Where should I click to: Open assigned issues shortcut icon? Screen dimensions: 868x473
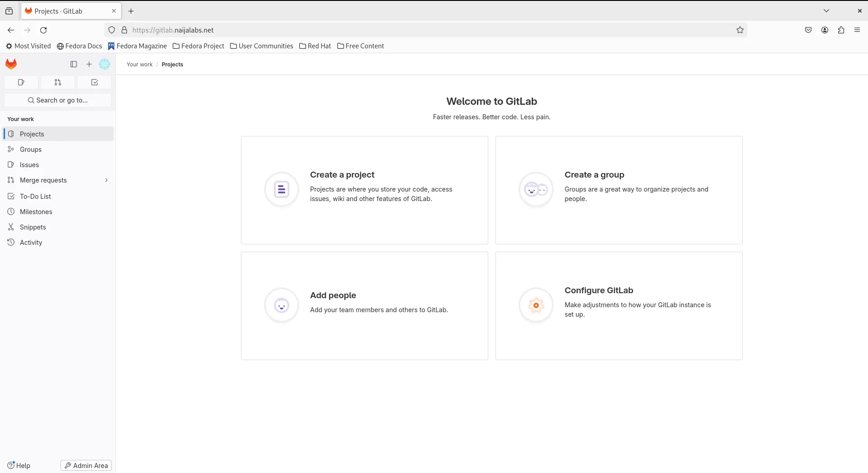(x=21, y=82)
